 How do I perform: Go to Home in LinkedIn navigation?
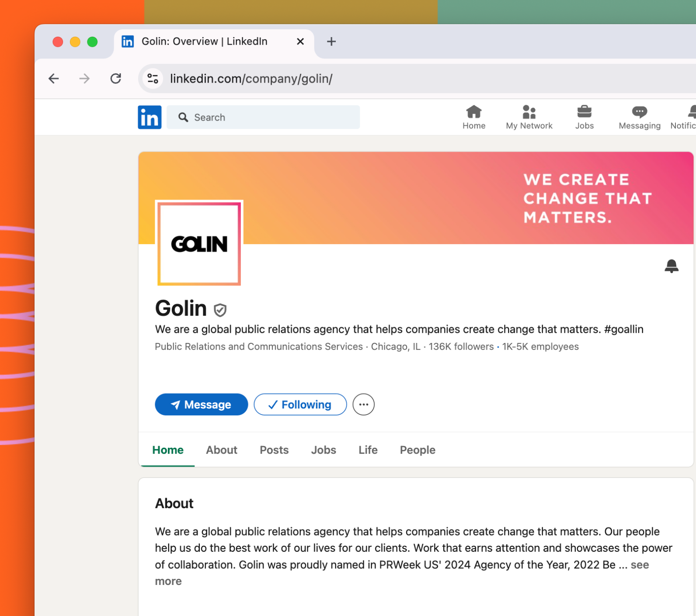coord(474,117)
